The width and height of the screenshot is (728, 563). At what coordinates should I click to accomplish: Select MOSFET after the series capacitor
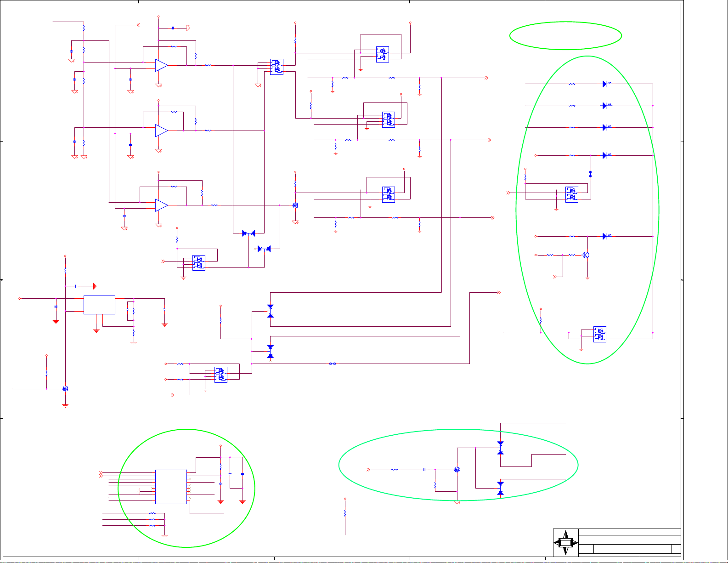[x=457, y=470]
